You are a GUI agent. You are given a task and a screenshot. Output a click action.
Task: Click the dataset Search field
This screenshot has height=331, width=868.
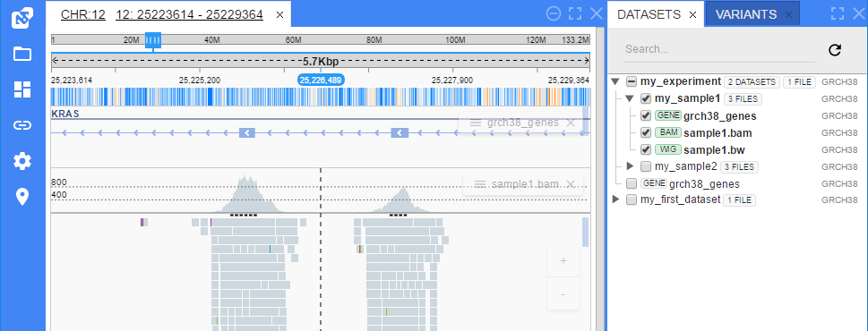point(719,50)
